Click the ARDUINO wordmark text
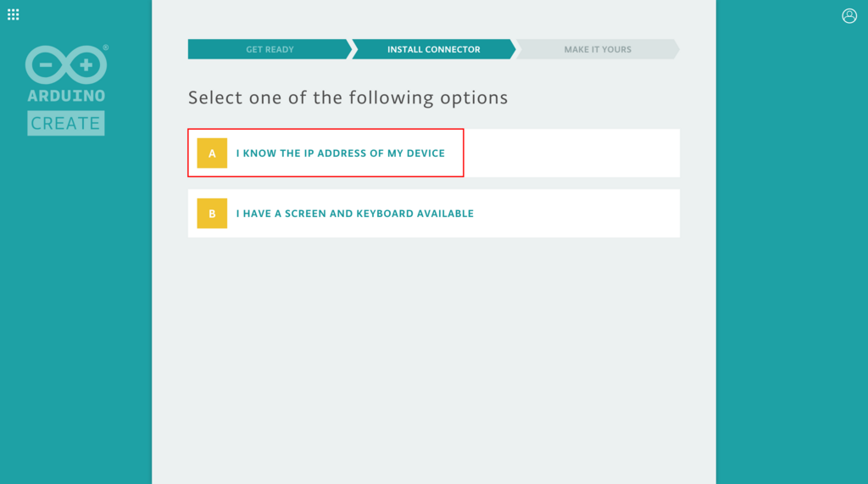 66,96
